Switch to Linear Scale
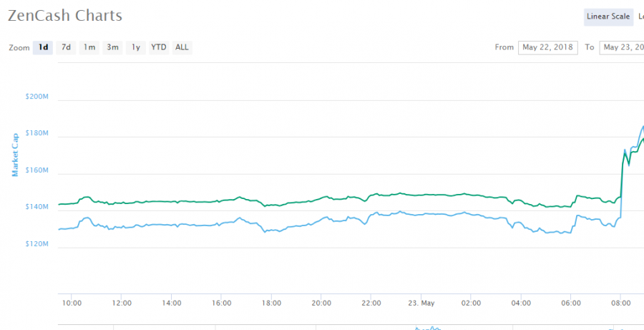644x330 pixels. (x=608, y=17)
